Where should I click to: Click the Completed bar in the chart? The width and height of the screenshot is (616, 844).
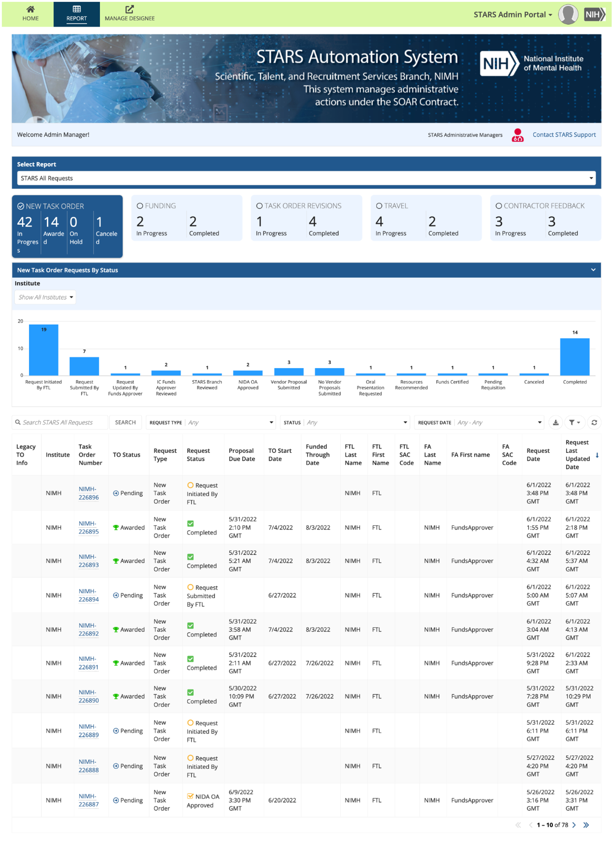pyautogui.click(x=575, y=357)
